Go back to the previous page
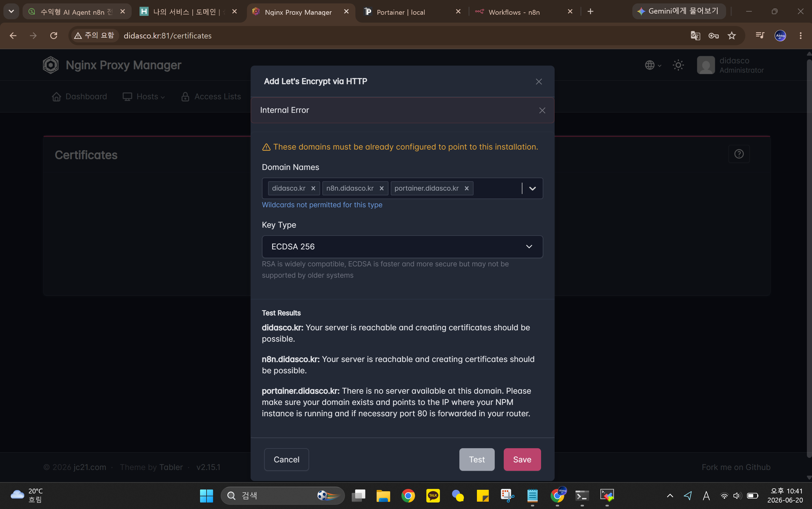812x509 pixels. pos(13,35)
